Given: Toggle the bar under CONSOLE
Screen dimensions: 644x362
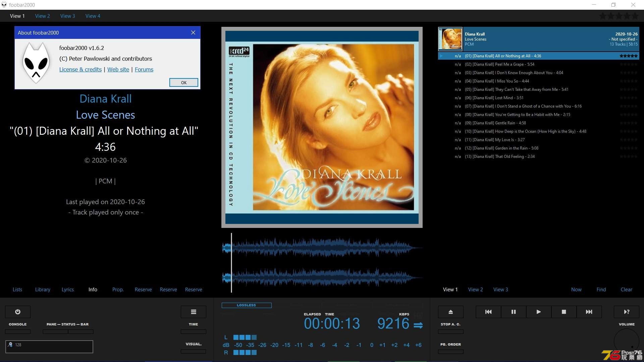Looking at the screenshot, I should coord(18,331).
